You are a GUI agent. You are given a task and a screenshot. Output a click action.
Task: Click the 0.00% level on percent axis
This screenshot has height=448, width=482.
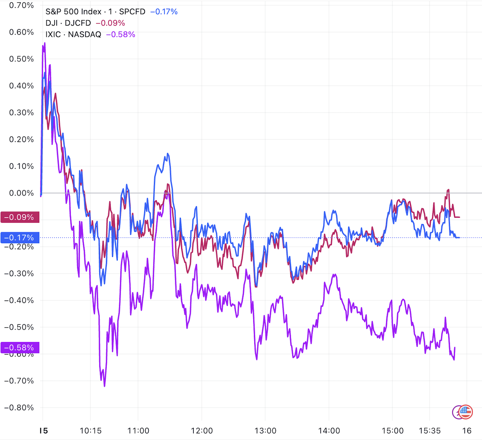pyautogui.click(x=21, y=193)
